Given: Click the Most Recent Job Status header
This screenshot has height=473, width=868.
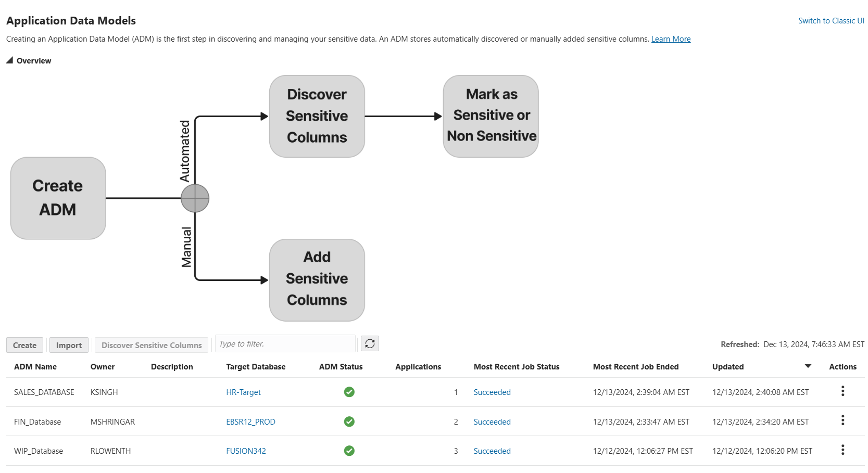Looking at the screenshot, I should pyautogui.click(x=517, y=366).
